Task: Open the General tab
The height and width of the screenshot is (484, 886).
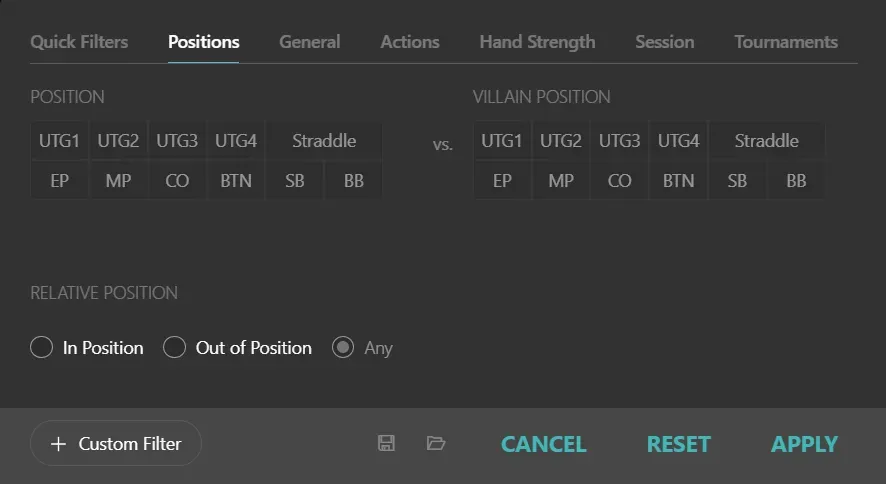Action: click(309, 42)
